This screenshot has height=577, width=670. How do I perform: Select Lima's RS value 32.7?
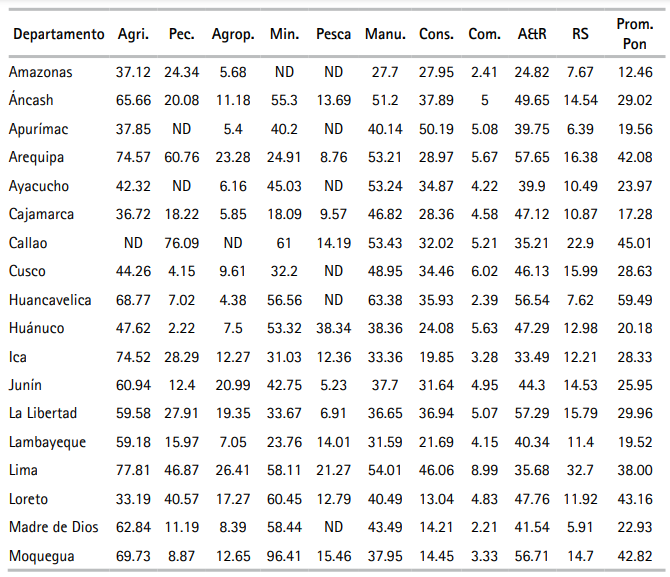tap(580, 470)
